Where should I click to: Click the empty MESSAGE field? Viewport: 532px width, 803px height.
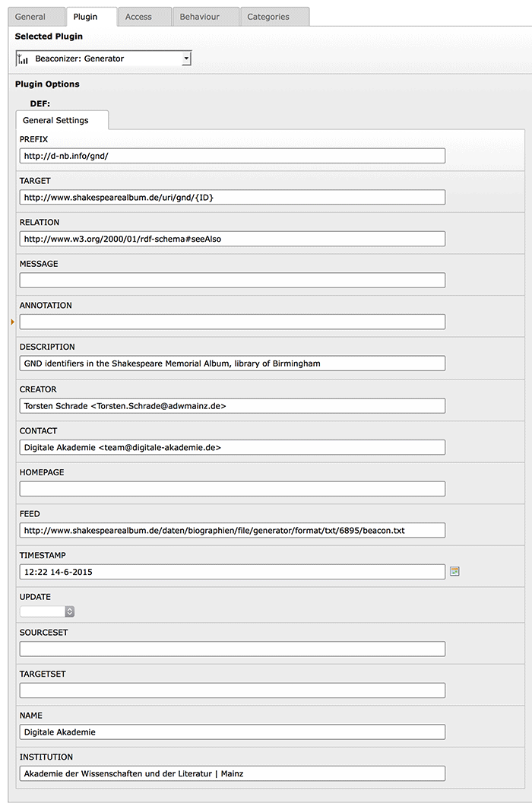tap(232, 280)
